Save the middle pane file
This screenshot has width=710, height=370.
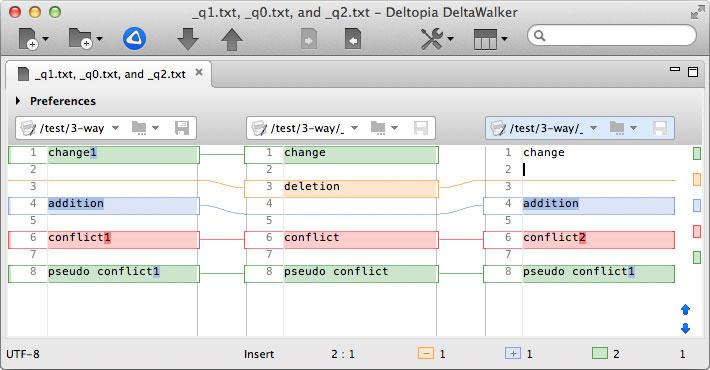[x=421, y=128]
